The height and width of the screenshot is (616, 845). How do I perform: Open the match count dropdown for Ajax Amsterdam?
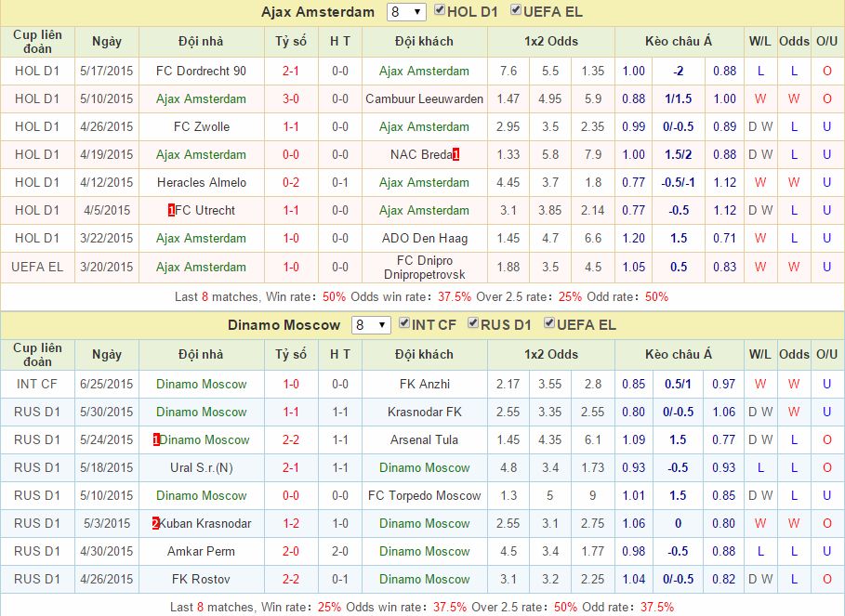click(x=406, y=12)
